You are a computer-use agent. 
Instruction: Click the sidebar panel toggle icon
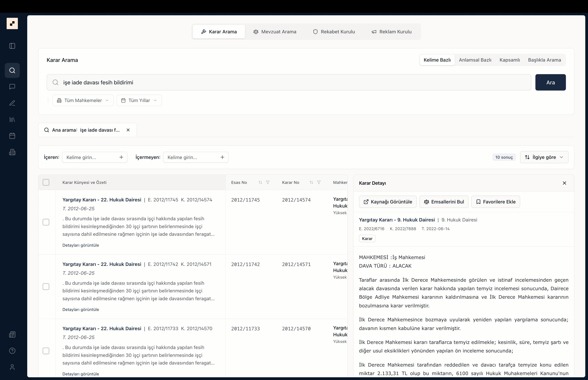coord(12,46)
